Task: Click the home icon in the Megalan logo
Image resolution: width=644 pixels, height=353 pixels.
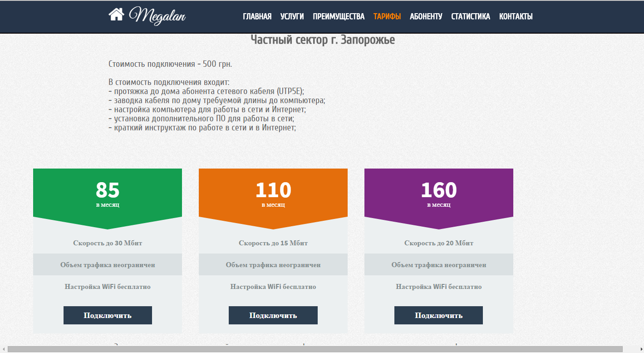Action: pos(116,15)
